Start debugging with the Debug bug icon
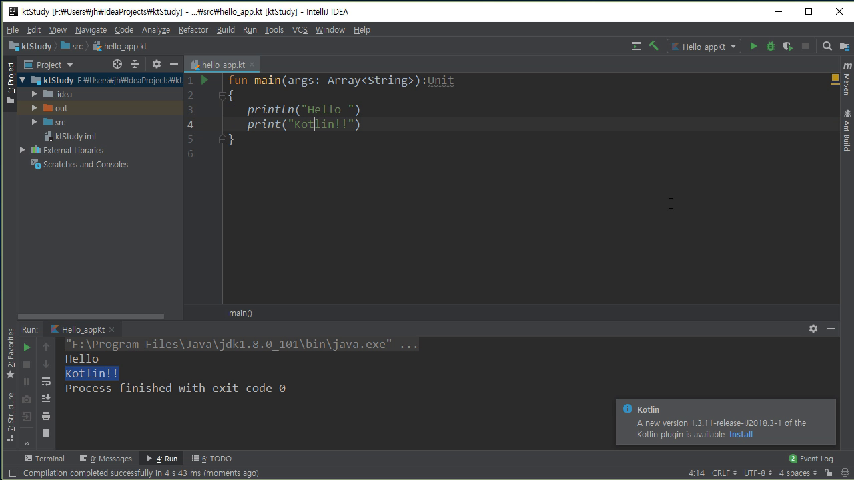 pos(771,46)
